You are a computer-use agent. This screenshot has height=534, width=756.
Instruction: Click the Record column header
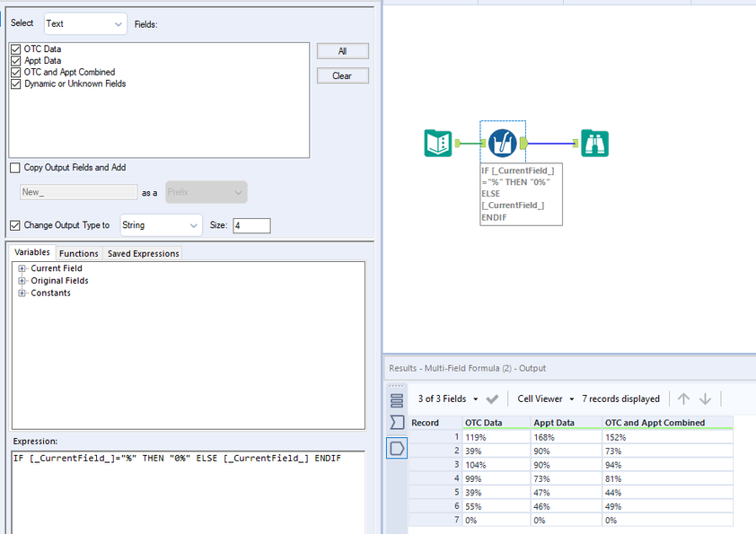coord(435,423)
